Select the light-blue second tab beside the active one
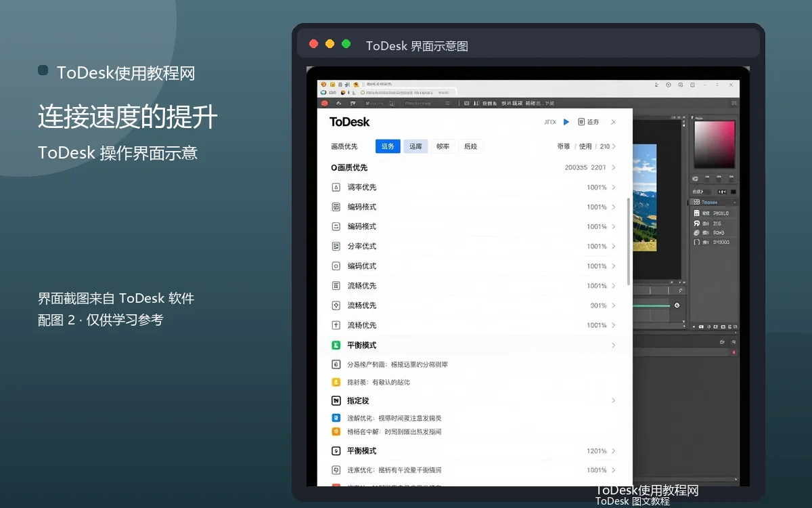The image size is (812, 508). click(415, 146)
